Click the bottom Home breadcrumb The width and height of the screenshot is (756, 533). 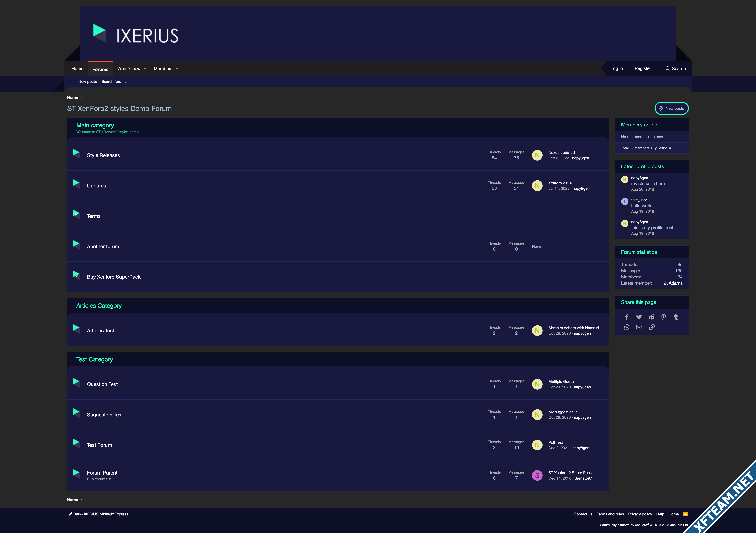click(72, 500)
